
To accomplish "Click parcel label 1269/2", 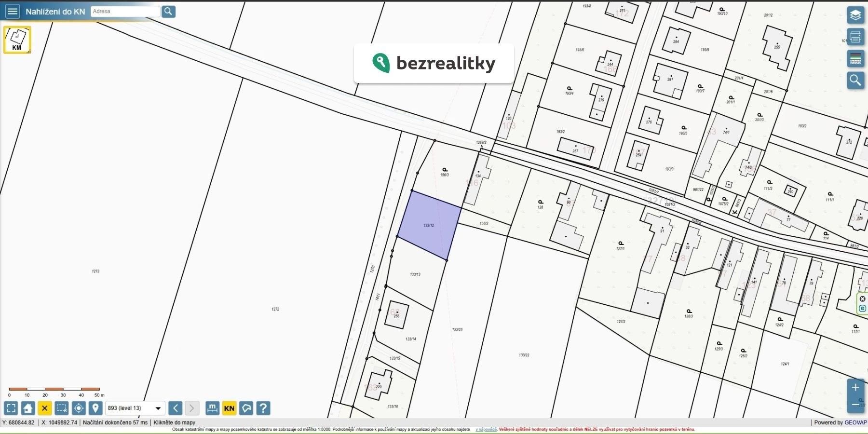I will [x=481, y=143].
